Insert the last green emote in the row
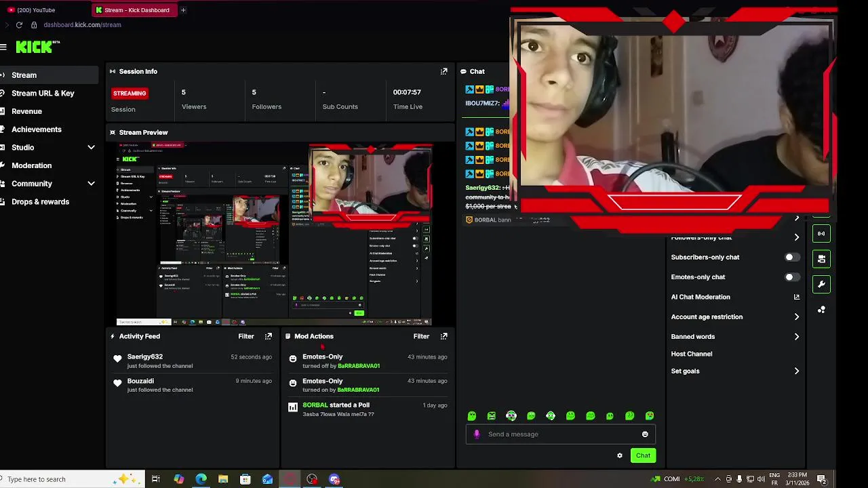 point(650,415)
